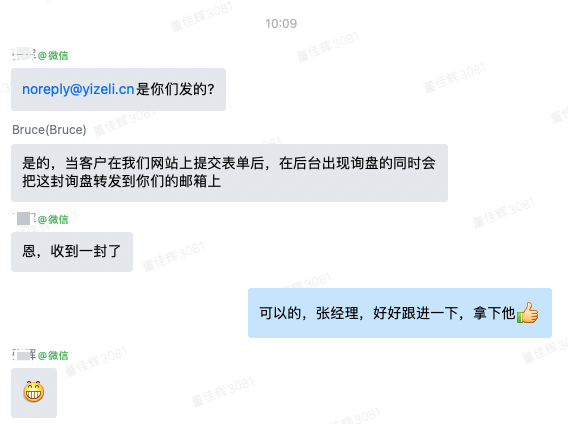The height and width of the screenshot is (424, 568).
Task: Click the 把这封询盘转发到你们的邮箱上 line
Action: (122, 181)
